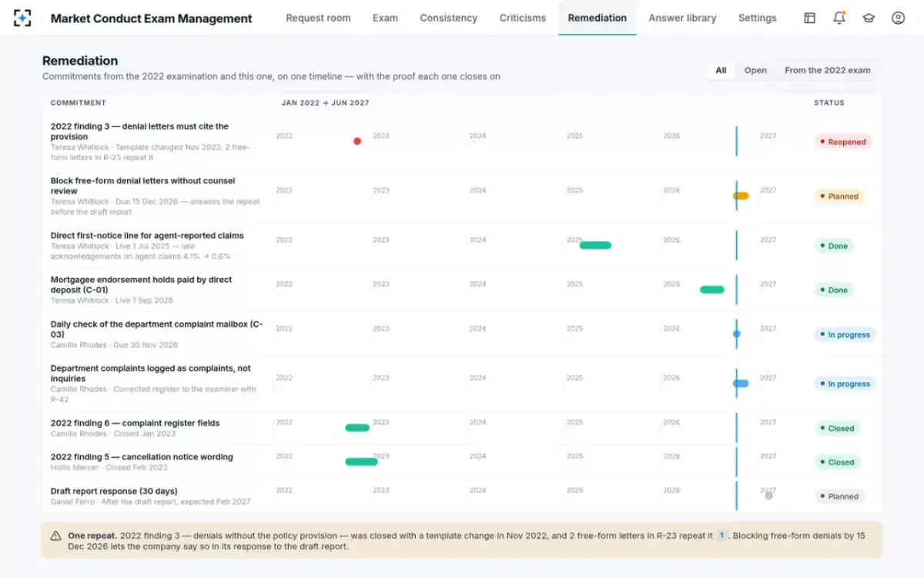Open 'Direct first-notice line for agent-reported claims'
The width and height of the screenshot is (924, 578).
pyautogui.click(x=147, y=236)
